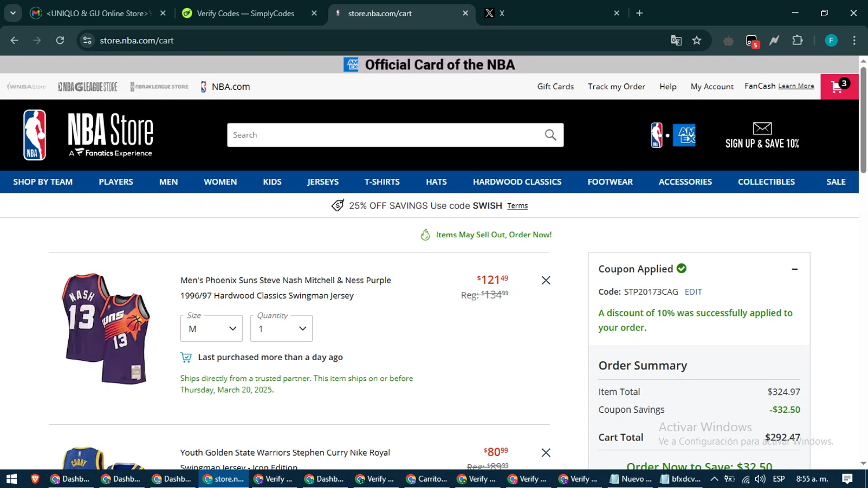
Task: Click the address bar URL
Action: pyautogui.click(x=137, y=41)
